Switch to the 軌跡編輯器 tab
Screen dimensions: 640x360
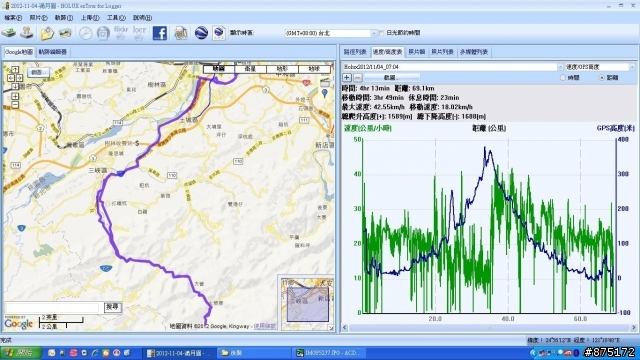click(x=53, y=52)
